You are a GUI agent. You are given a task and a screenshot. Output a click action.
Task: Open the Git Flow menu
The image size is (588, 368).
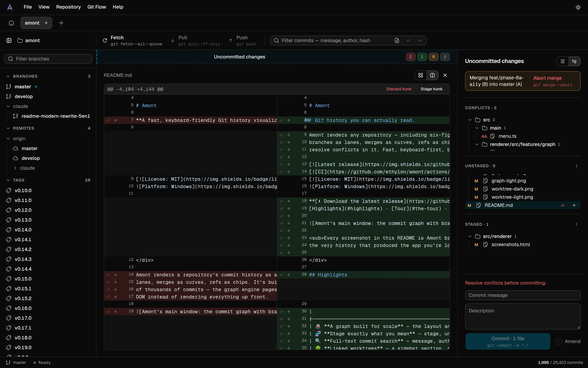point(97,7)
